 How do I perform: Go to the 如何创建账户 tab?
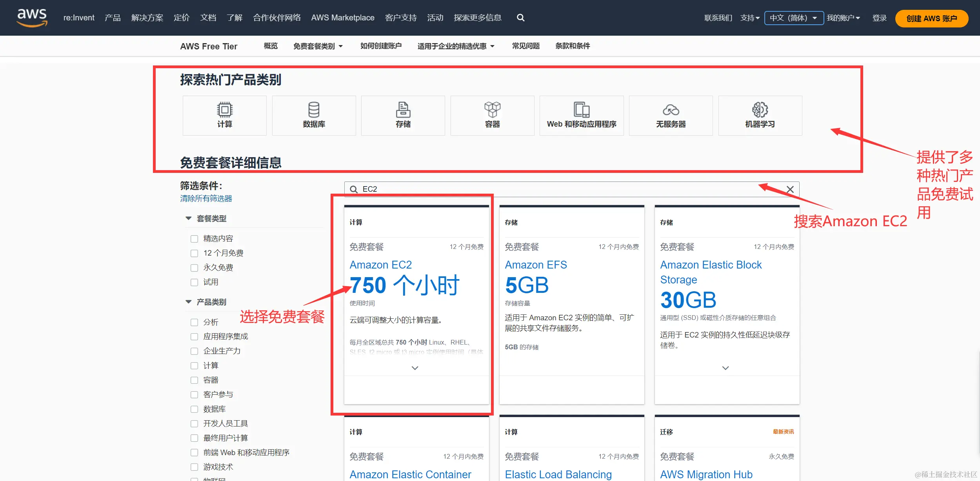coord(381,46)
